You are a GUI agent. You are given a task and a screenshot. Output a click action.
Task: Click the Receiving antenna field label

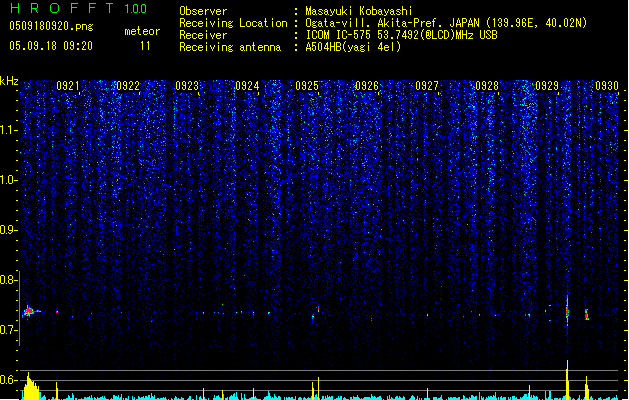tap(230, 47)
